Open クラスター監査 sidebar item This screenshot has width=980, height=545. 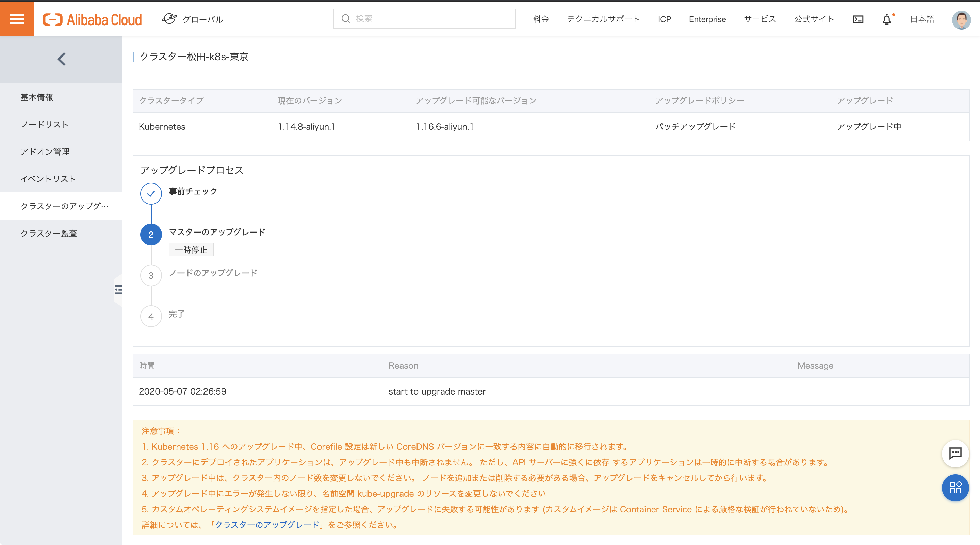[49, 233]
